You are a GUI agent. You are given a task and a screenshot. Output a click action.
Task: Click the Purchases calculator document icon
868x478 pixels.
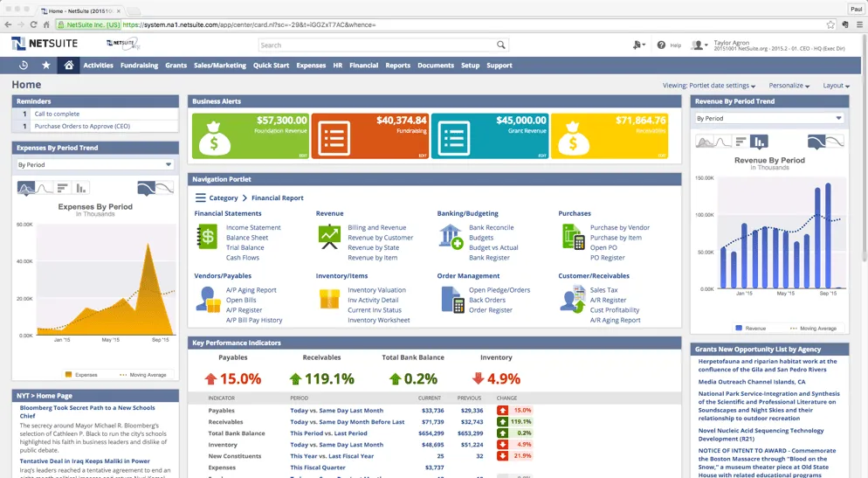pyautogui.click(x=573, y=237)
